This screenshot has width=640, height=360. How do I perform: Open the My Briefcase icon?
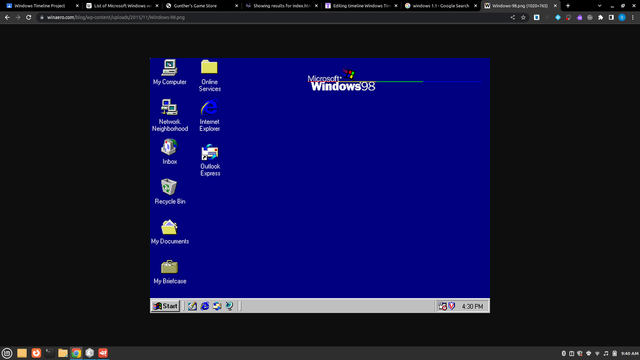pyautogui.click(x=170, y=272)
